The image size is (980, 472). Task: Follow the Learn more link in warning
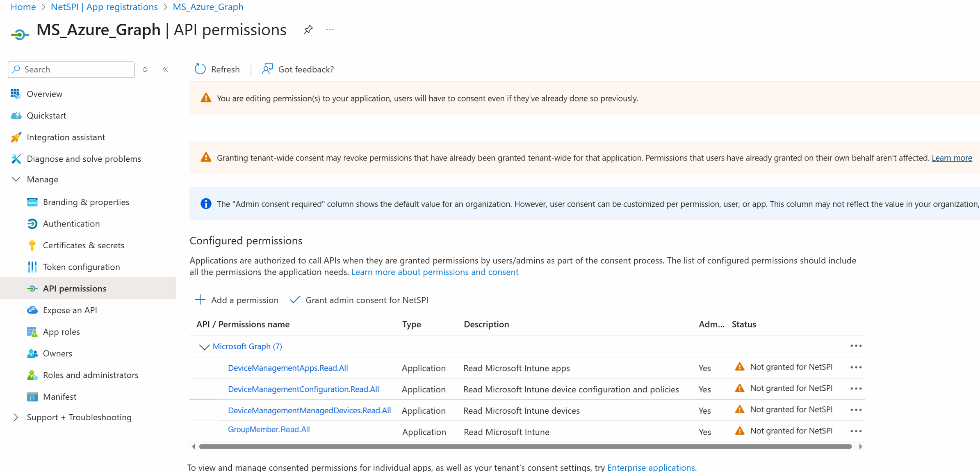point(952,158)
